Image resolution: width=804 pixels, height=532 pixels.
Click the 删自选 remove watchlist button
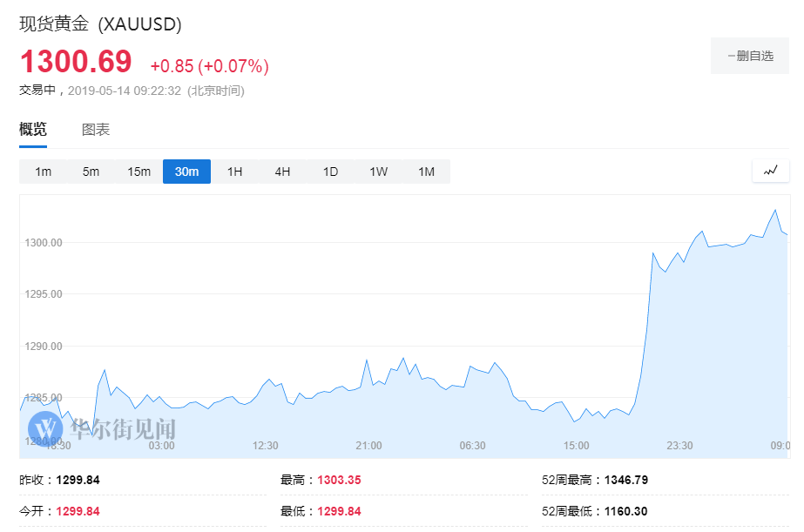point(749,55)
